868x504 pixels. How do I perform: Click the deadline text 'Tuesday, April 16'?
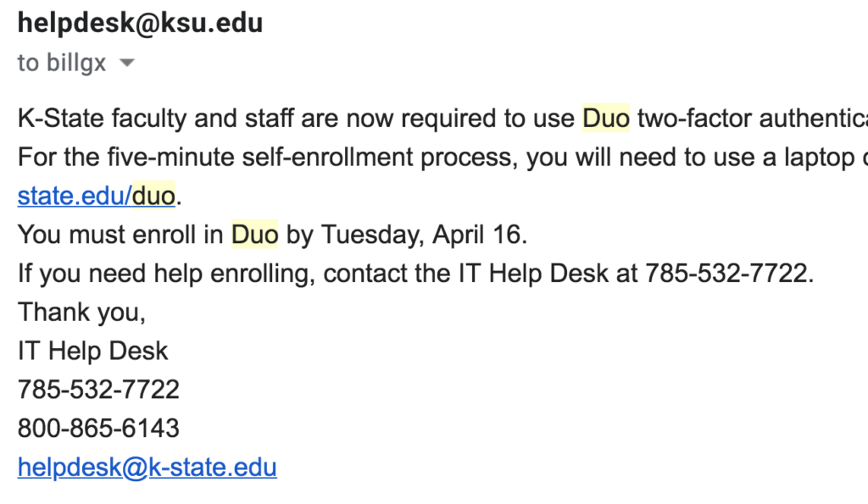click(x=420, y=235)
